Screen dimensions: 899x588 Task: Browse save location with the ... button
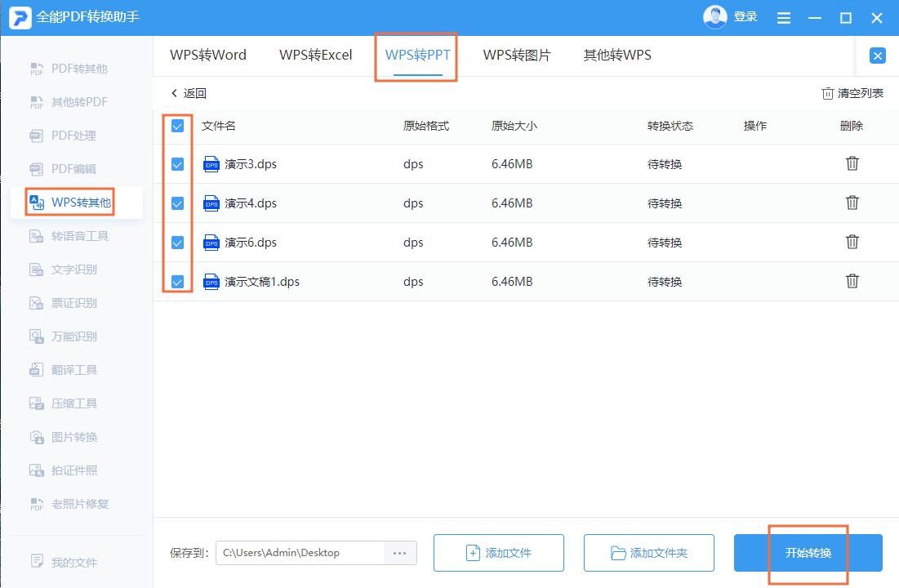[399, 553]
